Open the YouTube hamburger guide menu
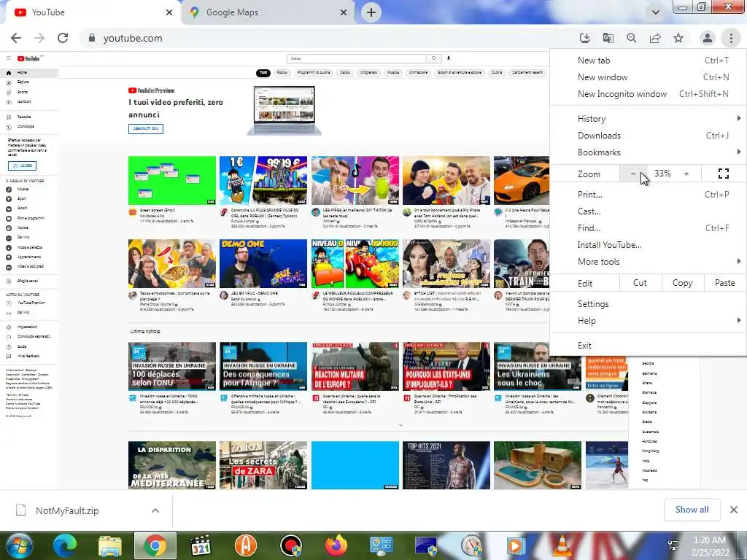Image resolution: width=747 pixels, height=560 pixels. coord(9,58)
